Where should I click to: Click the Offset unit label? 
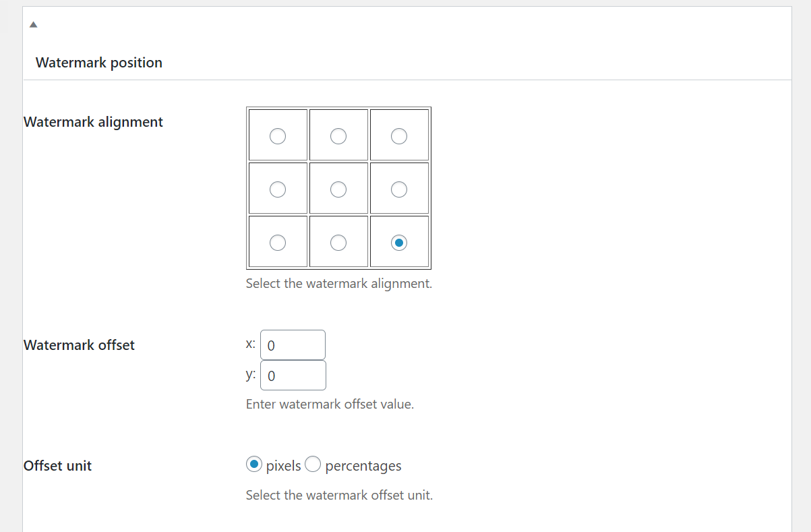[x=57, y=466]
